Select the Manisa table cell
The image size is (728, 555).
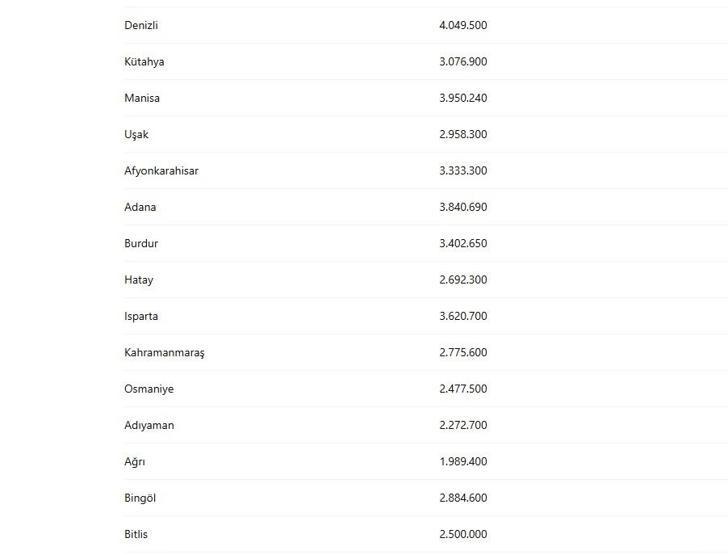coord(142,98)
